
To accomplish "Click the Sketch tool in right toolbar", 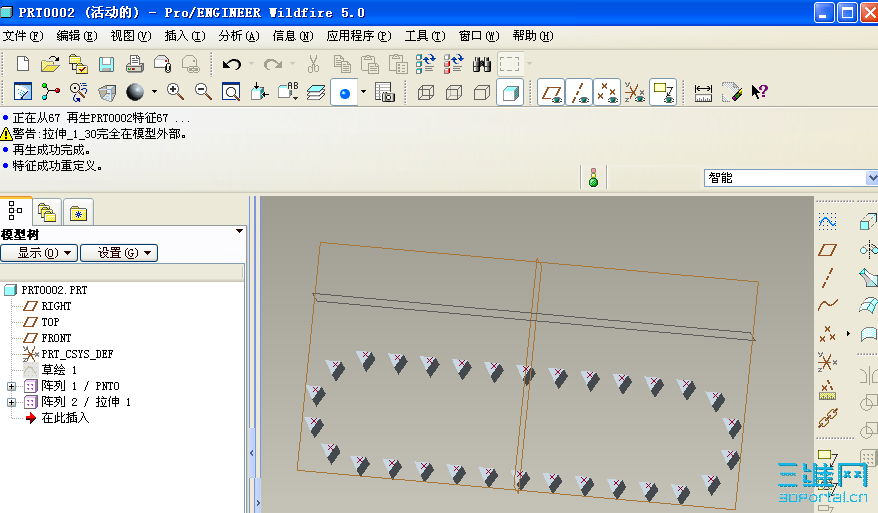I will [x=827, y=222].
